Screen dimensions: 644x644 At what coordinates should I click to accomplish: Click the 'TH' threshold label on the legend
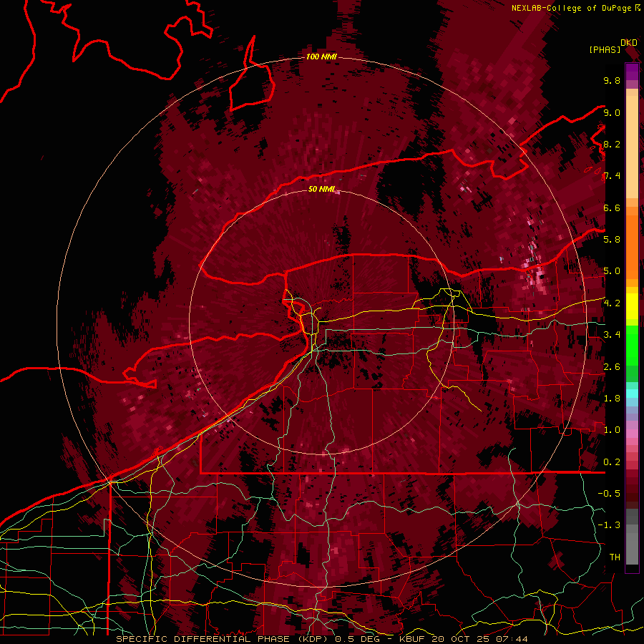[x=615, y=557]
